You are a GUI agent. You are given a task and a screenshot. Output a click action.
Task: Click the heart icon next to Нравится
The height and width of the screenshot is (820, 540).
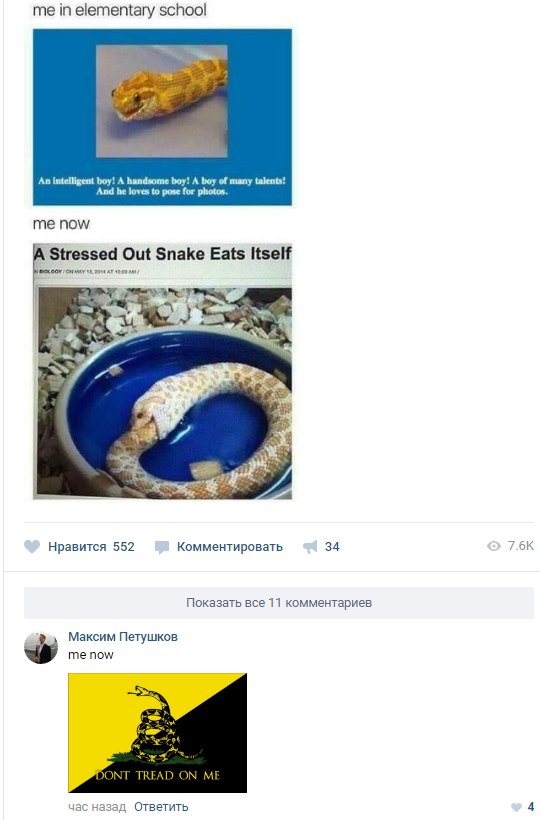(x=32, y=546)
